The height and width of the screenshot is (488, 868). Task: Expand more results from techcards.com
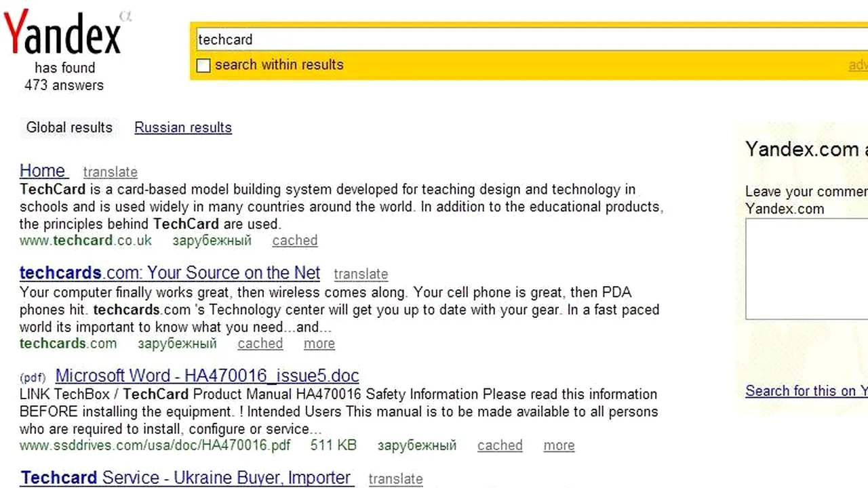click(x=319, y=344)
